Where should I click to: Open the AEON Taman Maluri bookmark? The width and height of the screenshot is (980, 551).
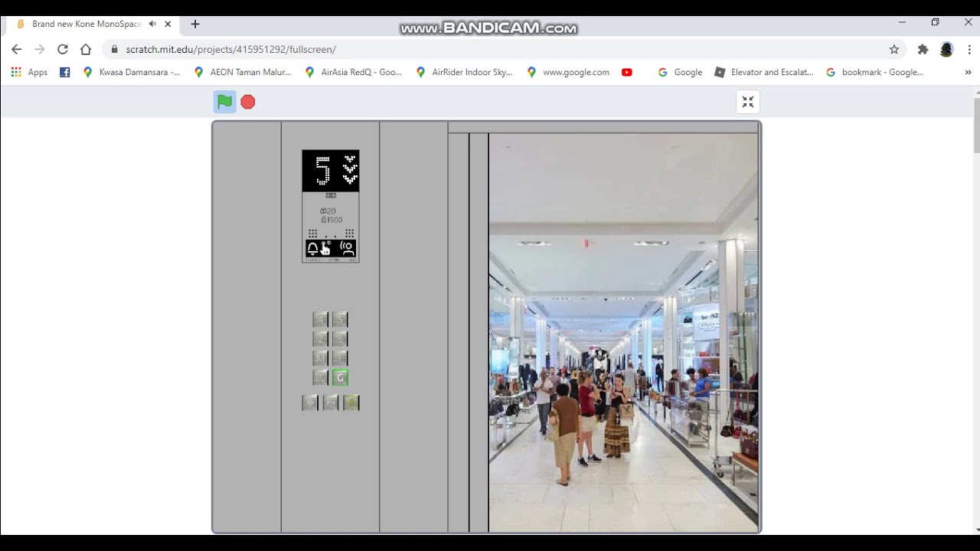pyautogui.click(x=243, y=72)
